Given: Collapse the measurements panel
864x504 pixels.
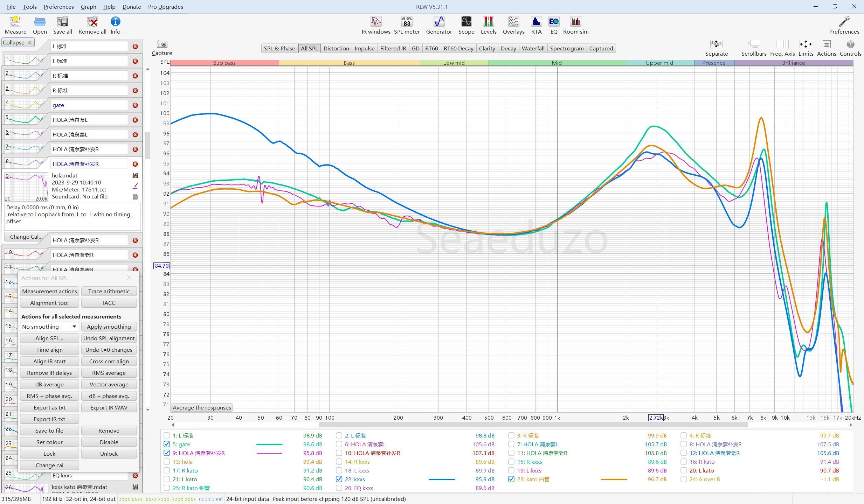Looking at the screenshot, I should coord(18,42).
